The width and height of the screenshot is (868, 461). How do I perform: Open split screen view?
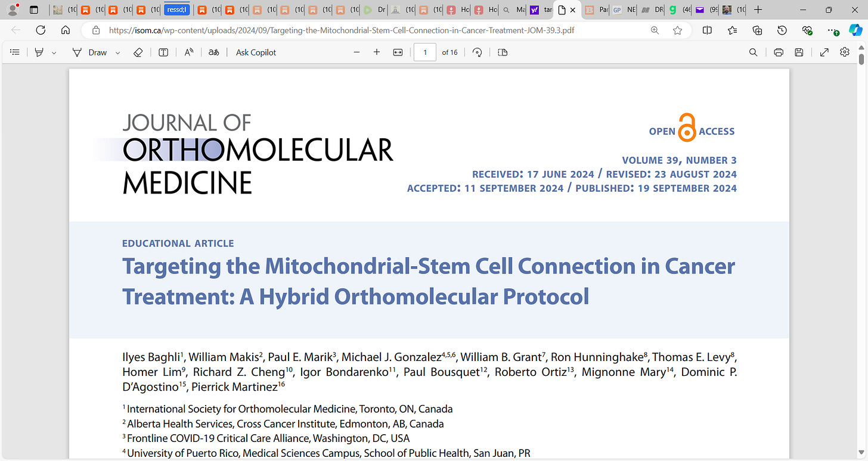(x=707, y=30)
